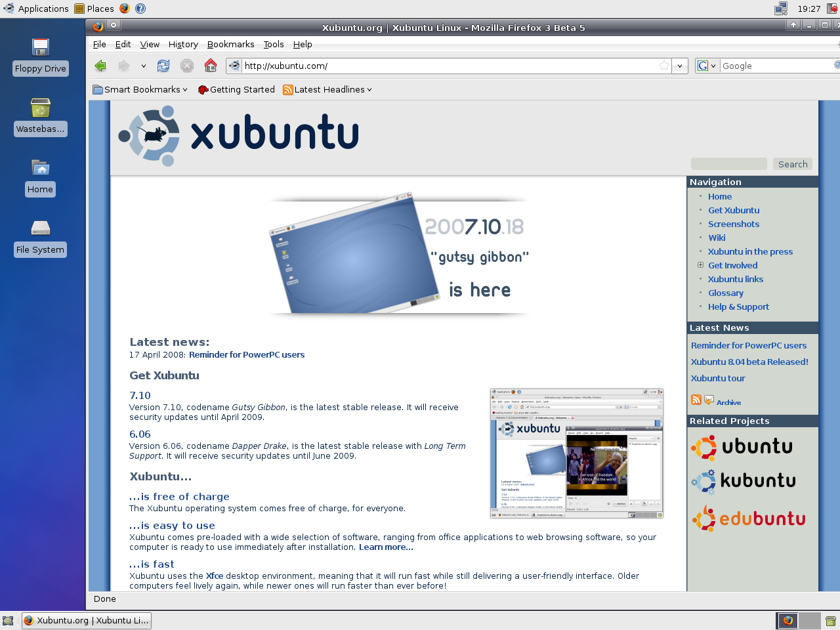Click the kubuntu logo in the sidebar

click(x=744, y=481)
